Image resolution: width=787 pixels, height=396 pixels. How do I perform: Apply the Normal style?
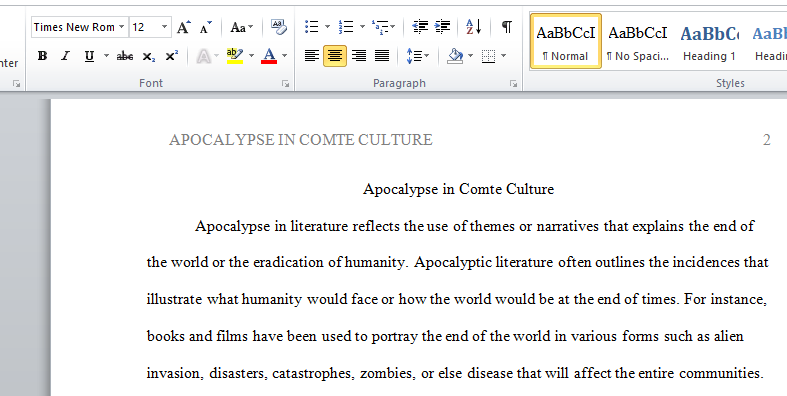tap(566, 41)
